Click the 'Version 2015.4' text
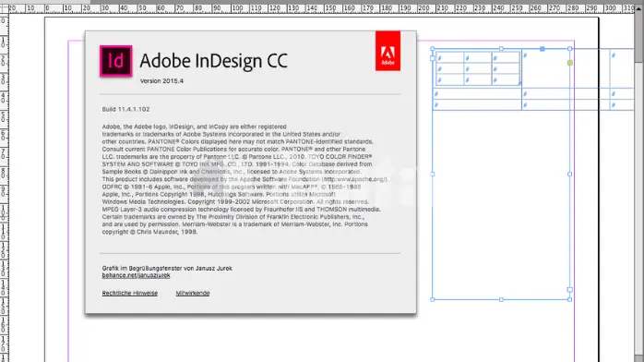 point(161,81)
